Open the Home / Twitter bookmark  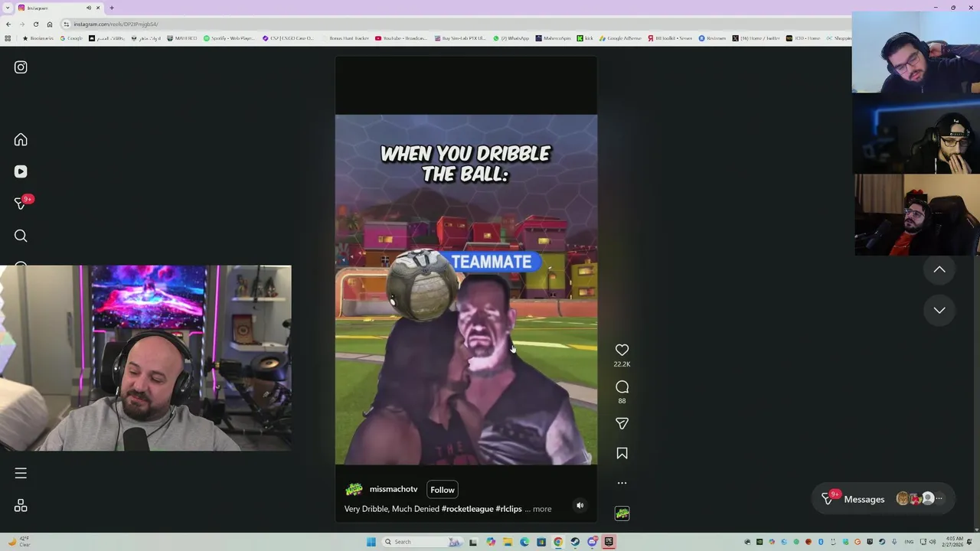(756, 38)
